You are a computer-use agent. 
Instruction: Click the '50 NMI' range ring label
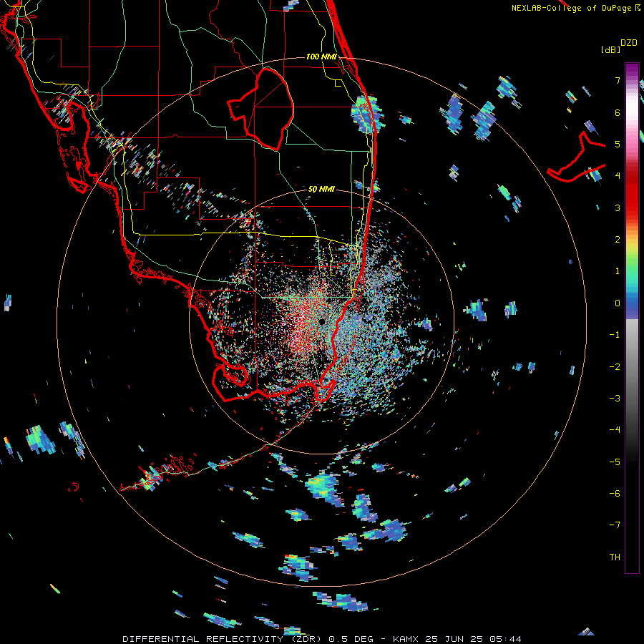pos(321,190)
